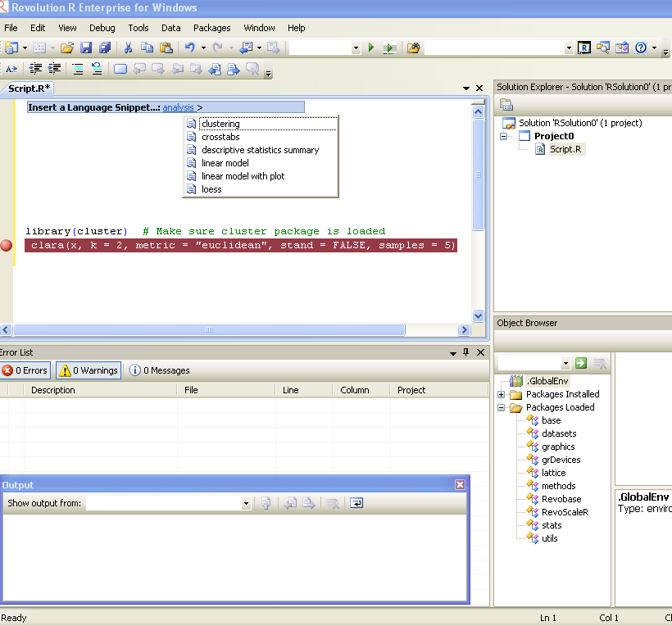This screenshot has height=626, width=672.
Task: Click the Undo arrow icon
Action: [189, 48]
